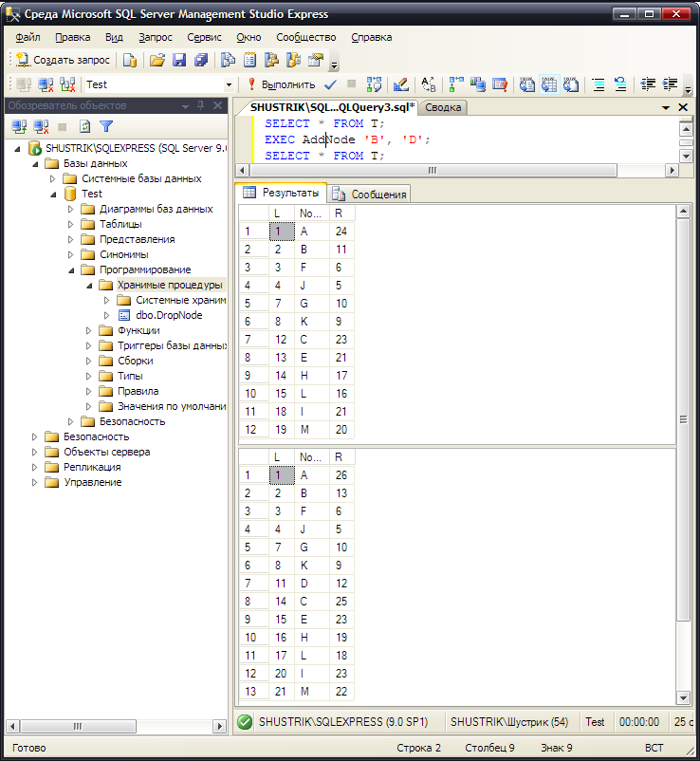Click the Connect icon in Object Explorer

click(19, 127)
